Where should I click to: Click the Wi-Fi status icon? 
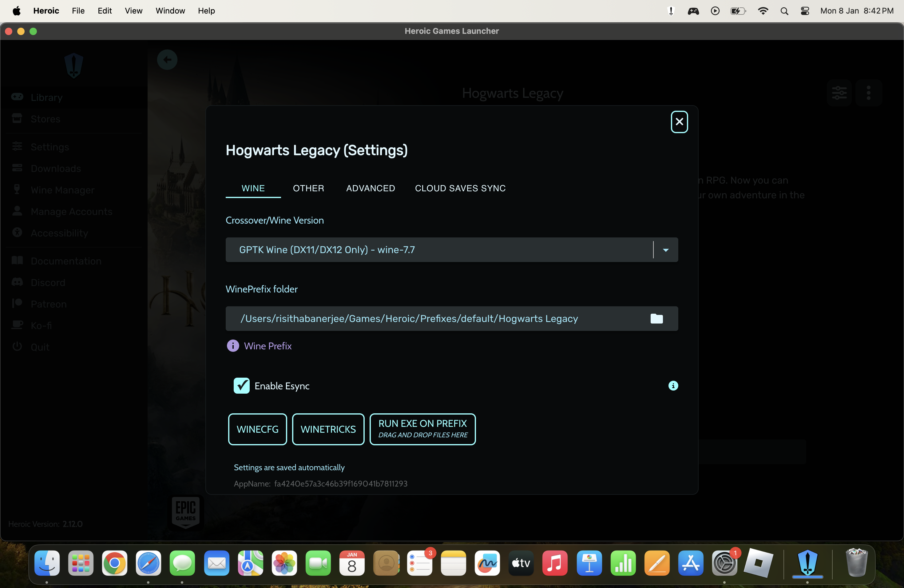pyautogui.click(x=763, y=11)
